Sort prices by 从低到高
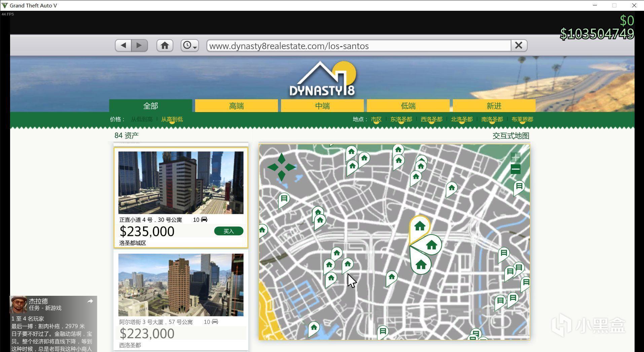 (x=142, y=119)
